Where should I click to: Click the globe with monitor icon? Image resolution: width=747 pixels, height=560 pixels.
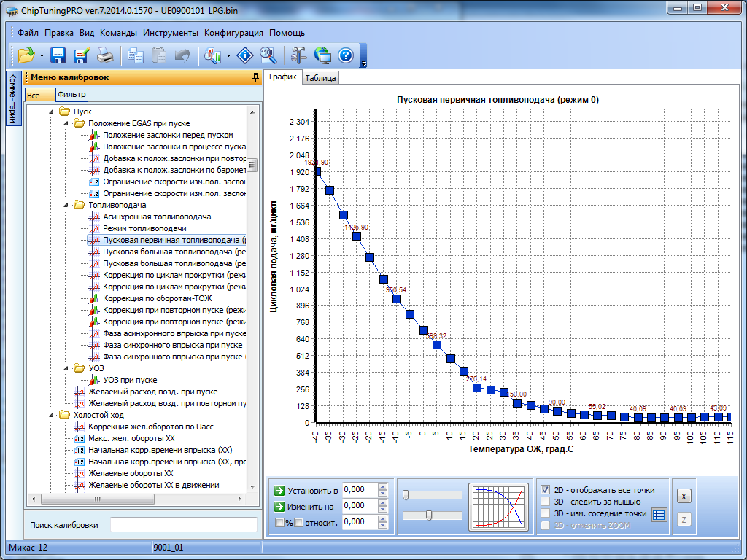coord(322,55)
